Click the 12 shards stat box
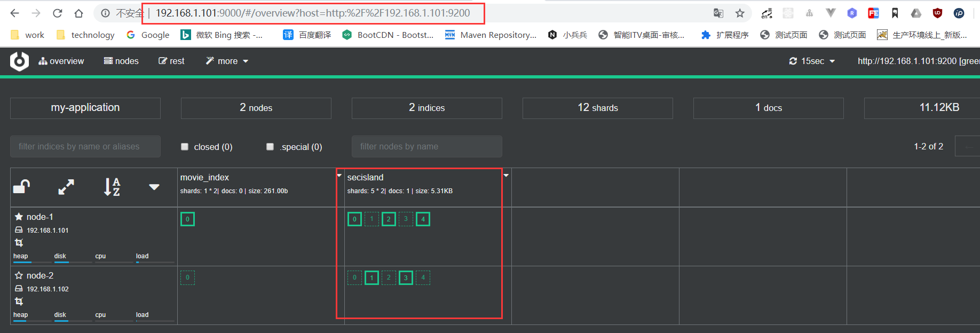The height and width of the screenshot is (333, 980). [598, 108]
